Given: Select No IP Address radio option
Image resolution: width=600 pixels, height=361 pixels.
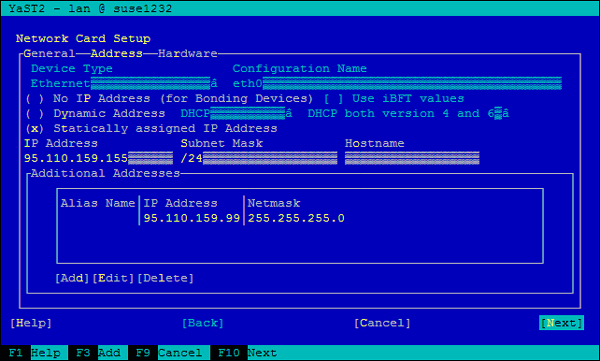Looking at the screenshot, I should (x=169, y=98).
